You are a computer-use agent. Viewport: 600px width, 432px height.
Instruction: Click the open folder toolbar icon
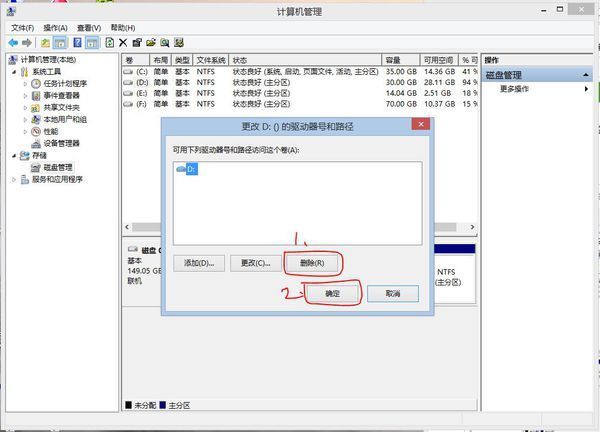tap(151, 42)
